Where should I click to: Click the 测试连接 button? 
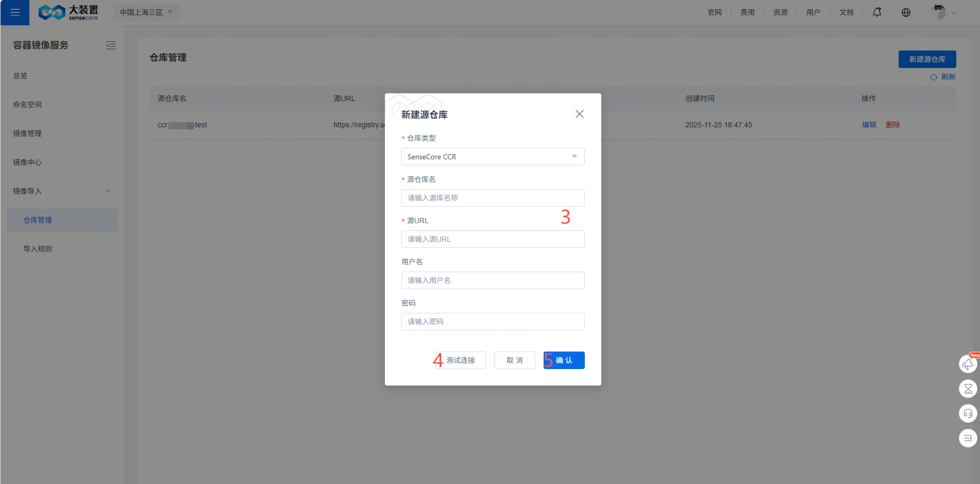pos(460,360)
